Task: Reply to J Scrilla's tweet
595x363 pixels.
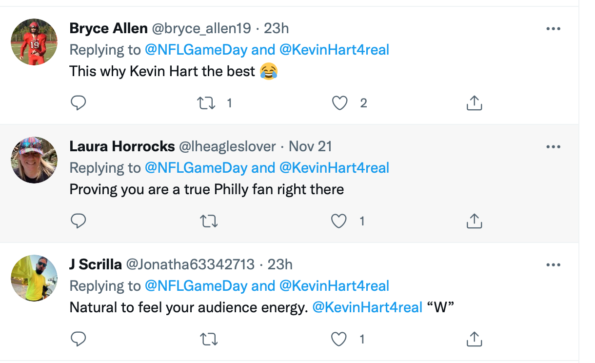Action: tap(79, 339)
